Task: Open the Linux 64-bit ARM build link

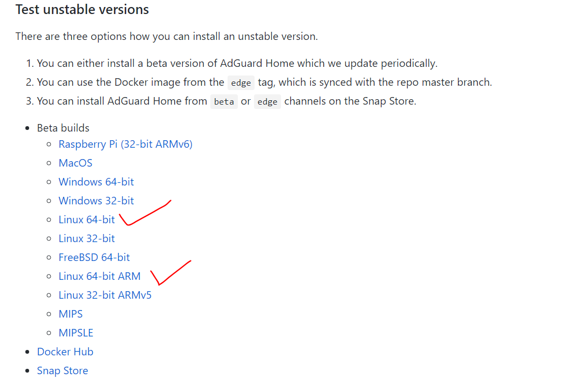Action: pos(100,276)
